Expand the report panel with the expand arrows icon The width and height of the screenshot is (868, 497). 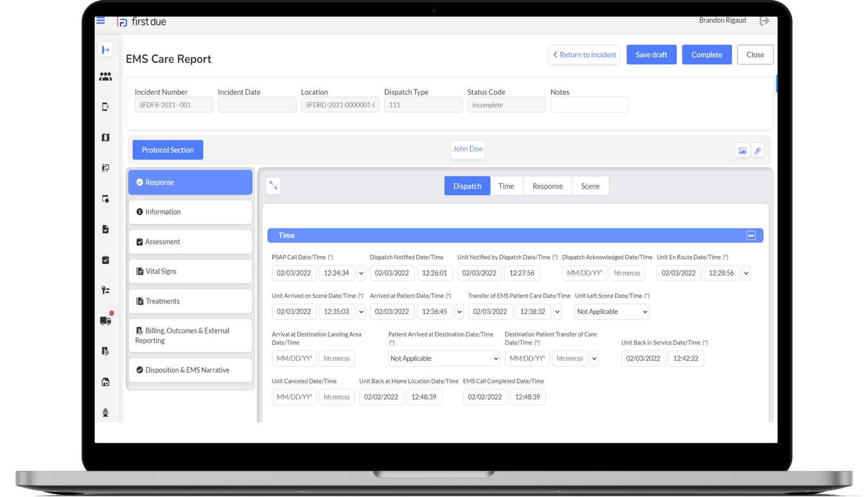(x=273, y=185)
